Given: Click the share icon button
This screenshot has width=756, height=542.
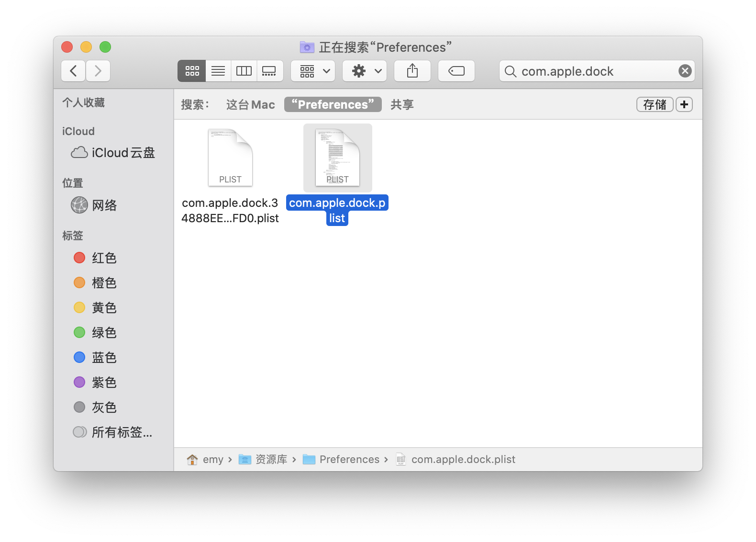Looking at the screenshot, I should (x=412, y=71).
